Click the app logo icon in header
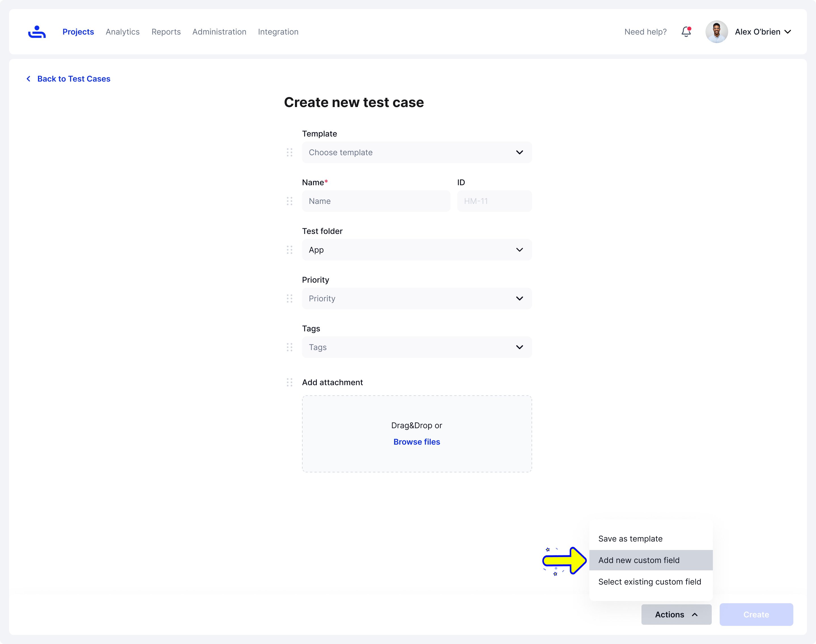This screenshot has height=644, width=816. pos(37,32)
